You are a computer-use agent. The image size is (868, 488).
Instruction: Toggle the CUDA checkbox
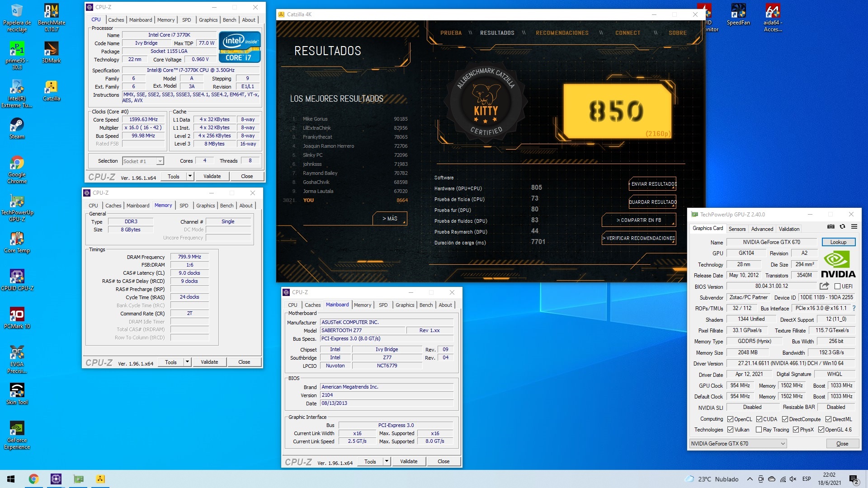coord(759,419)
